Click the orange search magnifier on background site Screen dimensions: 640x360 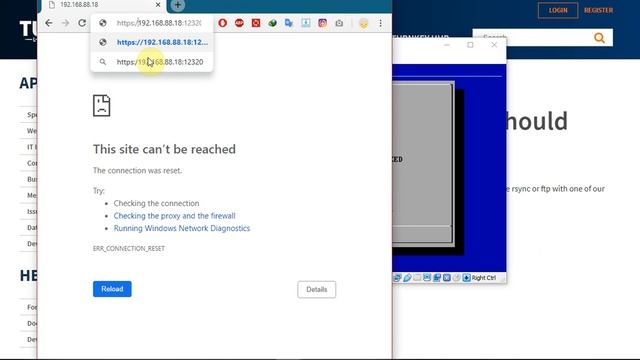pos(599,38)
